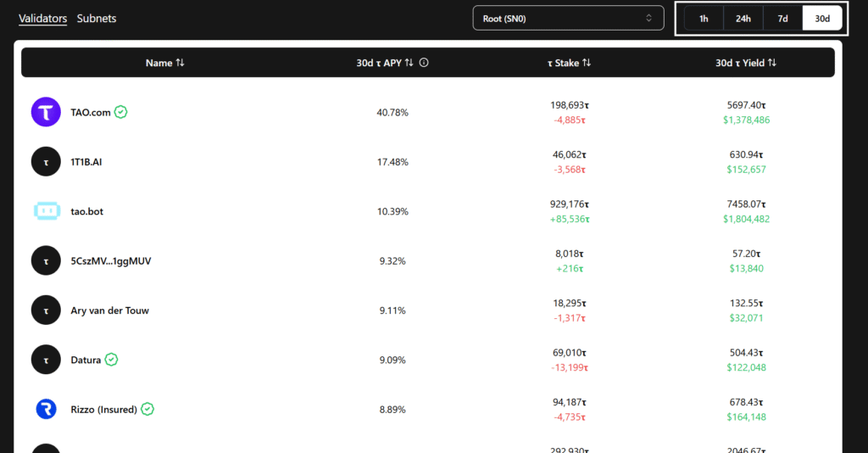Click the info icon next to 30d APY
The width and height of the screenshot is (868, 453).
(424, 63)
